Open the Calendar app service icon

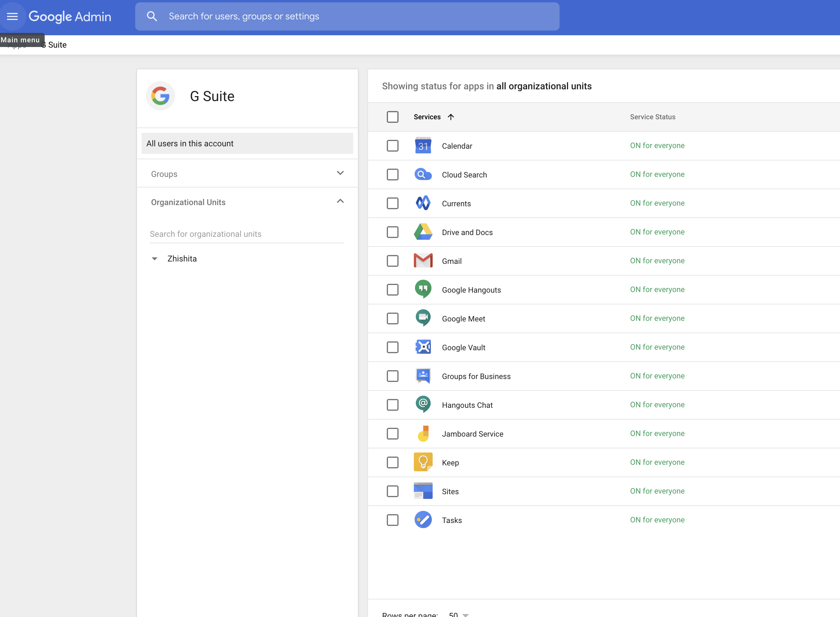tap(423, 146)
